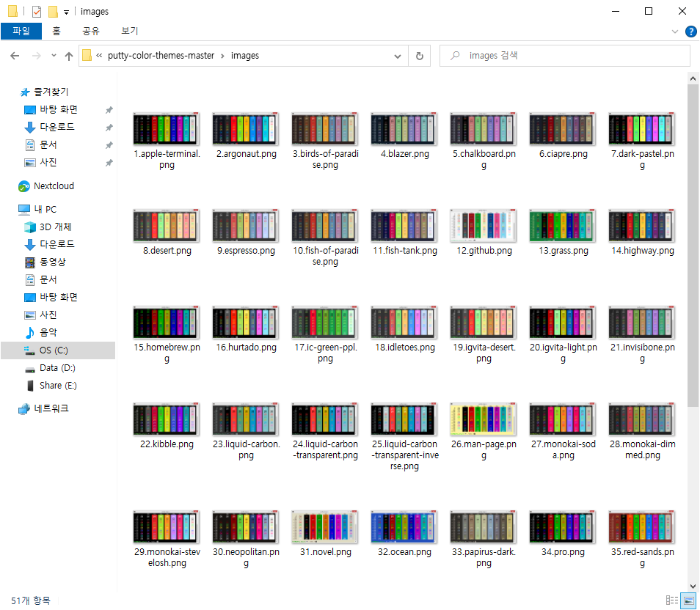Select Data (D:) drive in sidebar
The width and height of the screenshot is (700, 610).
(x=57, y=368)
